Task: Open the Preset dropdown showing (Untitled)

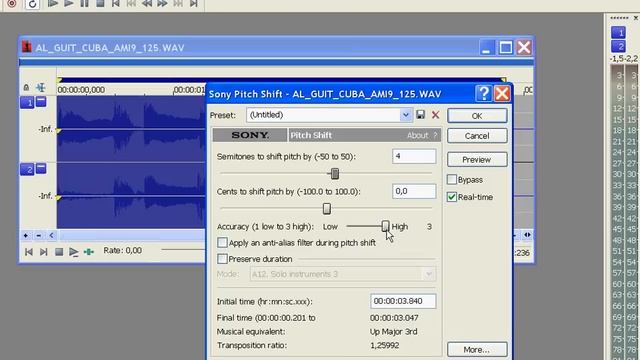Action: [406, 115]
